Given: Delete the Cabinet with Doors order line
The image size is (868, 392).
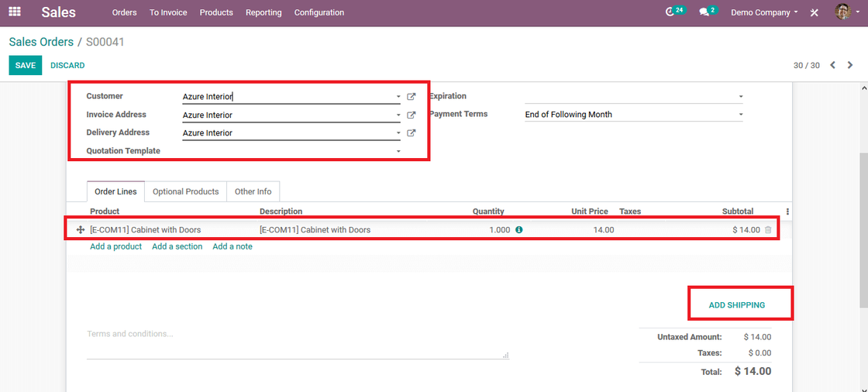Looking at the screenshot, I should [x=768, y=230].
